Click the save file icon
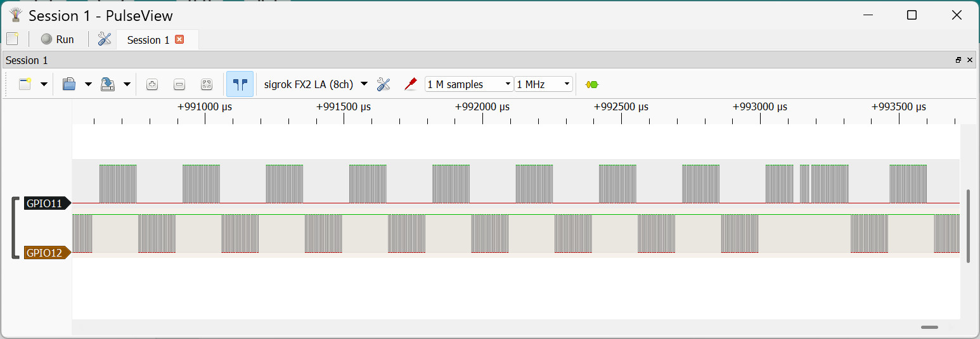 click(108, 84)
